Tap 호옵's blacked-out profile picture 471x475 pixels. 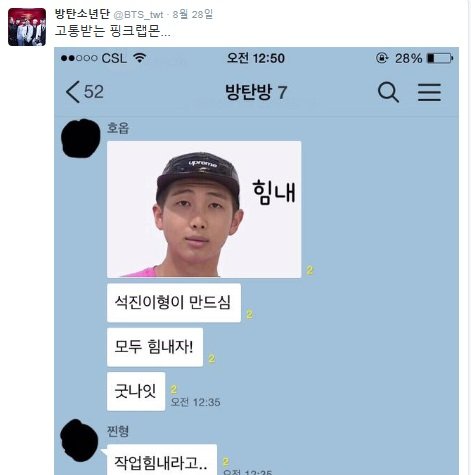click(81, 138)
